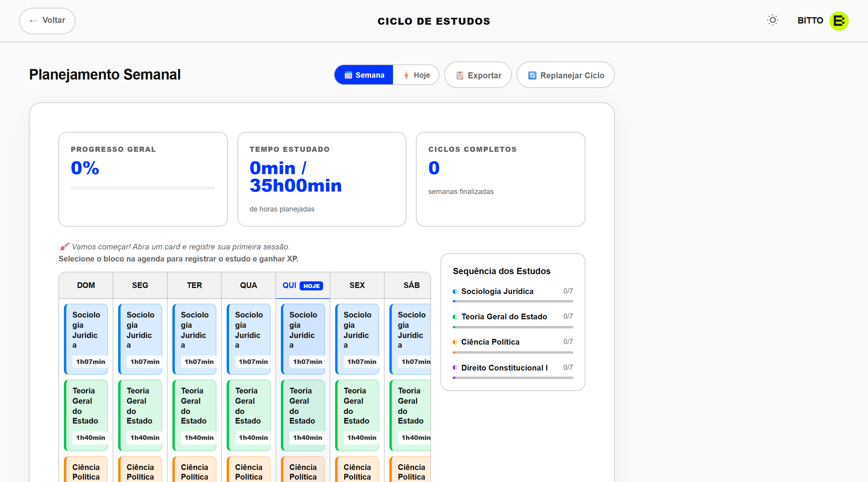
Task: Click Replanejar Ciclo button
Action: [565, 75]
